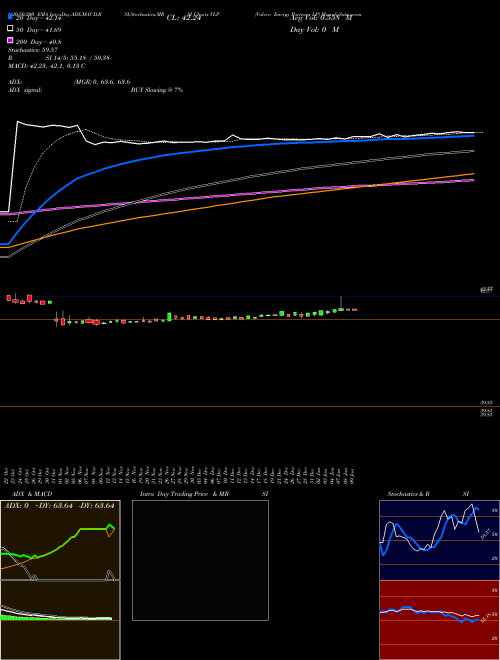This screenshot has height=660, width=500.
Task: Click the magenta 200 Day legend swatch
Action: point(11,40)
